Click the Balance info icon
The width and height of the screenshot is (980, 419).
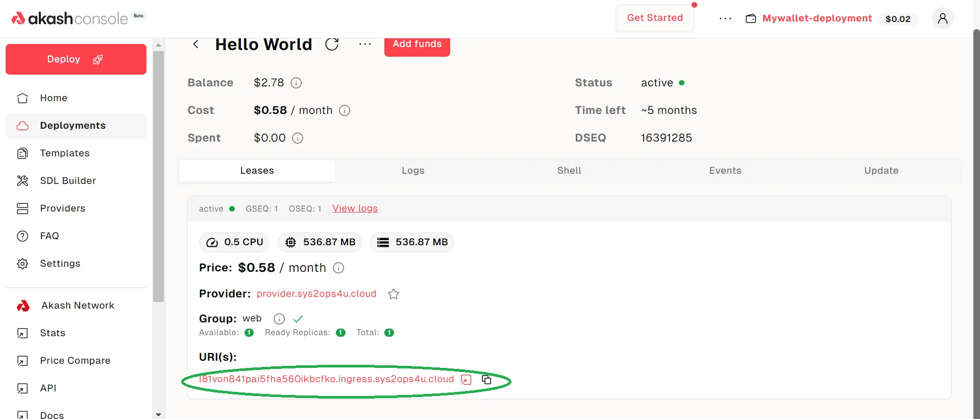click(x=296, y=83)
